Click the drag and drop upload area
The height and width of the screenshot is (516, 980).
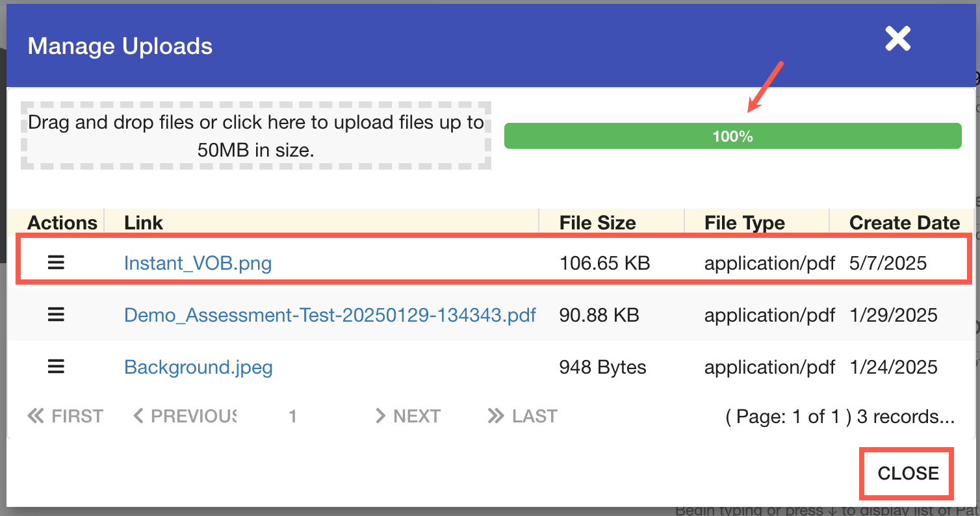pos(256,136)
